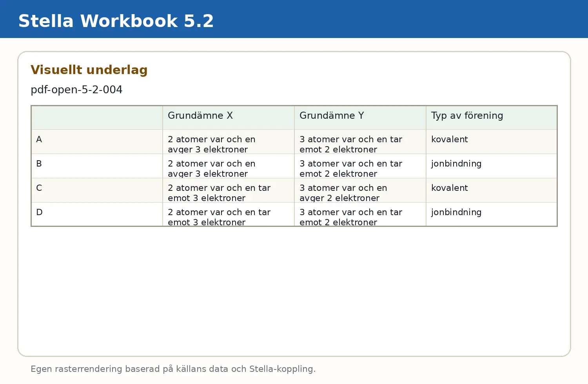Select row label A
Image resolution: width=588 pixels, height=384 pixels.
39,139
